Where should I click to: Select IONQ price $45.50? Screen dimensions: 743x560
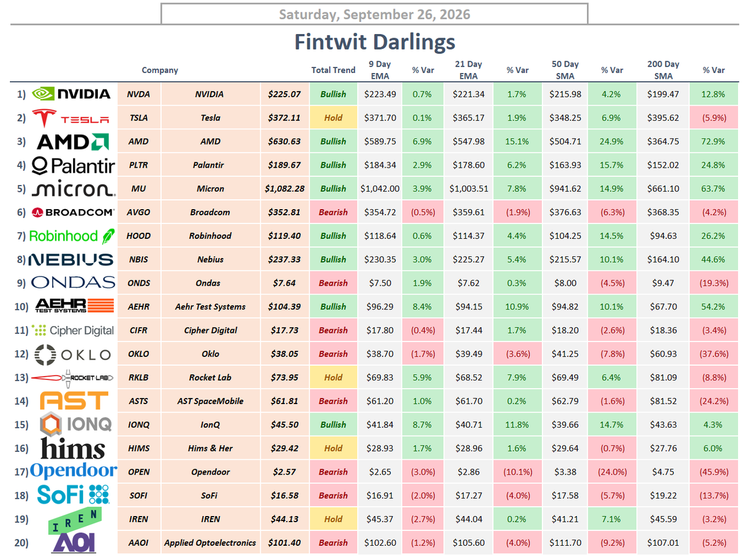point(284,424)
